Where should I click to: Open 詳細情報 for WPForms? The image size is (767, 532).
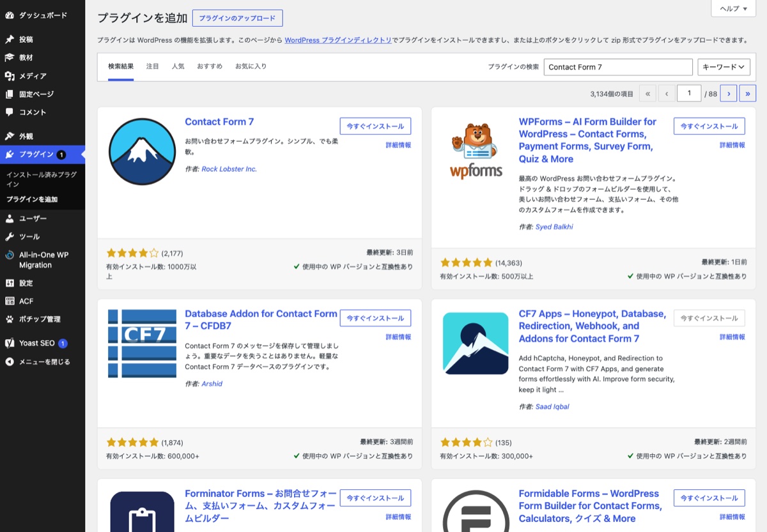pos(732,145)
